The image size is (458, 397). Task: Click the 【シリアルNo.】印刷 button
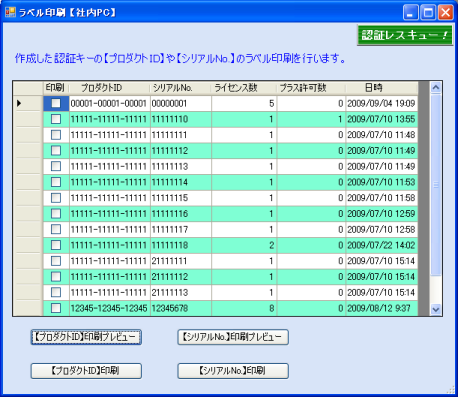click(233, 371)
